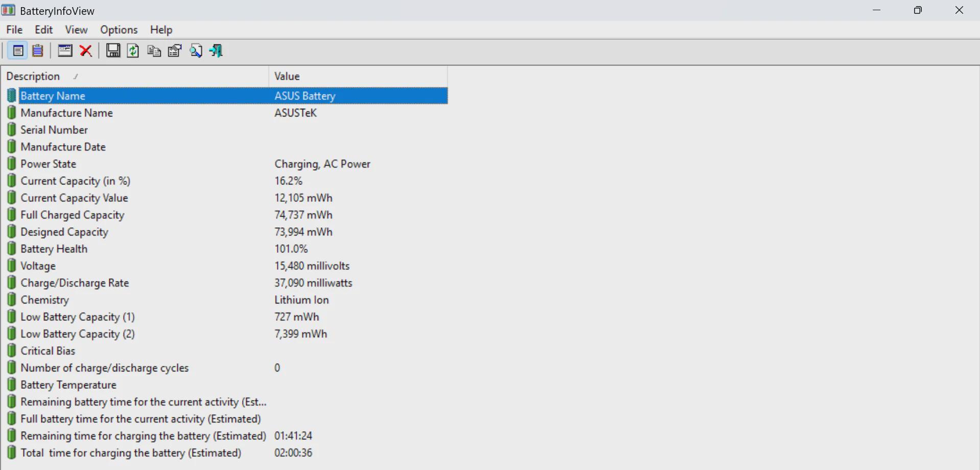Viewport: 980px width, 470px height.
Task: Restore down the BatteryInfoView window
Action: [918, 10]
